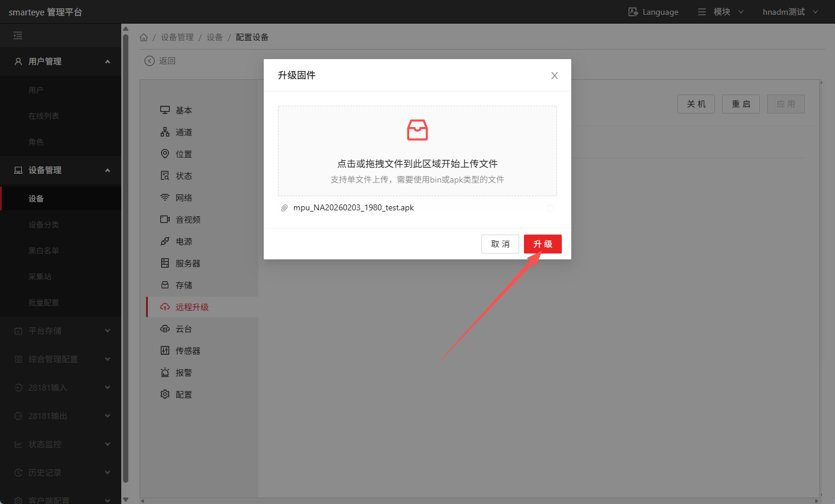Image resolution: width=835 pixels, height=504 pixels.
Task: Select the 音视频 settings tab
Action: 187,220
